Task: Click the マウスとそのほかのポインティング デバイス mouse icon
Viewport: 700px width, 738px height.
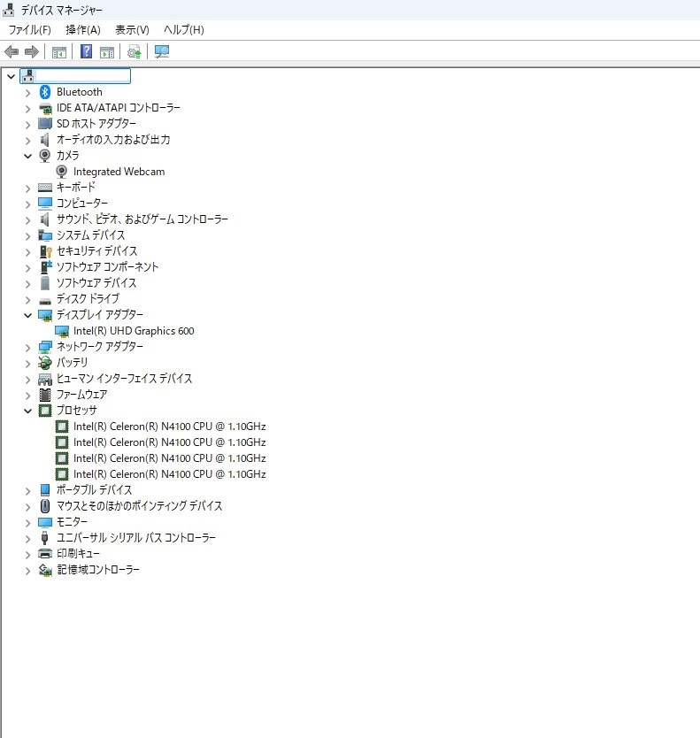Action: (x=45, y=506)
